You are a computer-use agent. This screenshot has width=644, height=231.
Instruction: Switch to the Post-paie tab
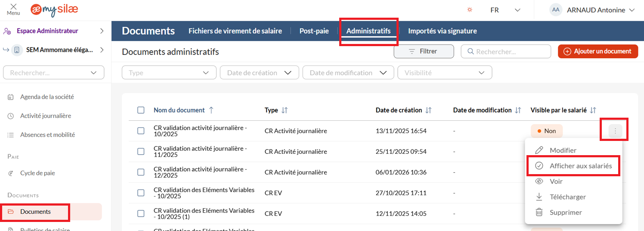tap(314, 31)
